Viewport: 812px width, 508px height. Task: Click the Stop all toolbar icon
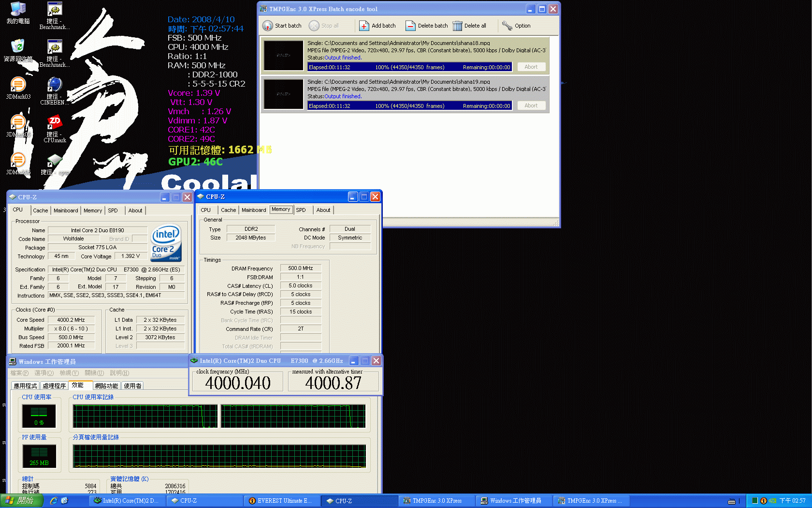(314, 26)
